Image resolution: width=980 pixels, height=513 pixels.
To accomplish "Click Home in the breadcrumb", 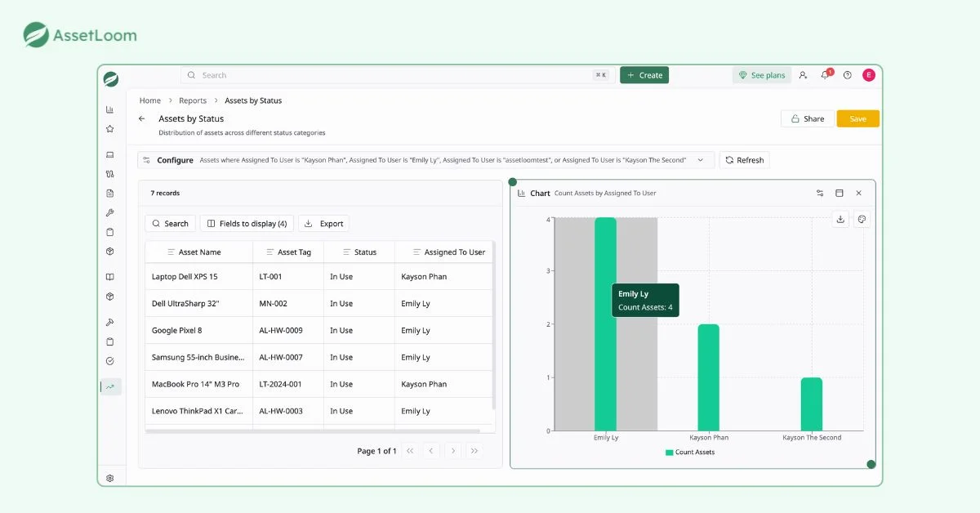I will click(150, 100).
